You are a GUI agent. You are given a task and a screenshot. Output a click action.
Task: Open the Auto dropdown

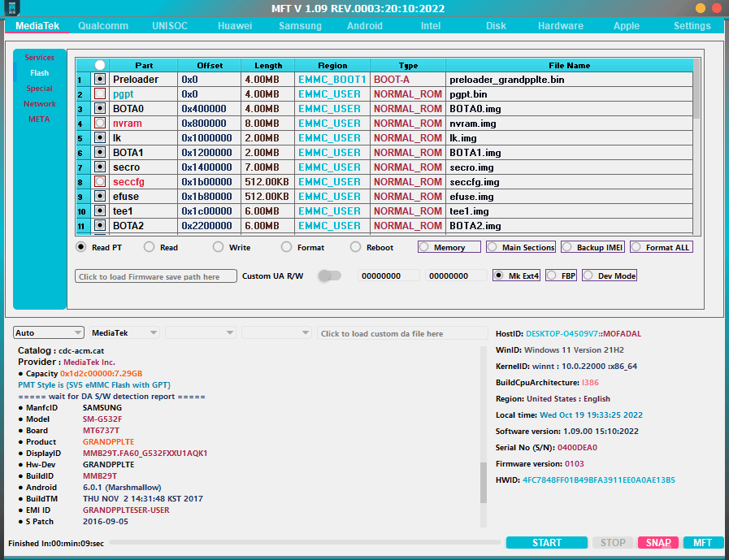tap(46, 332)
